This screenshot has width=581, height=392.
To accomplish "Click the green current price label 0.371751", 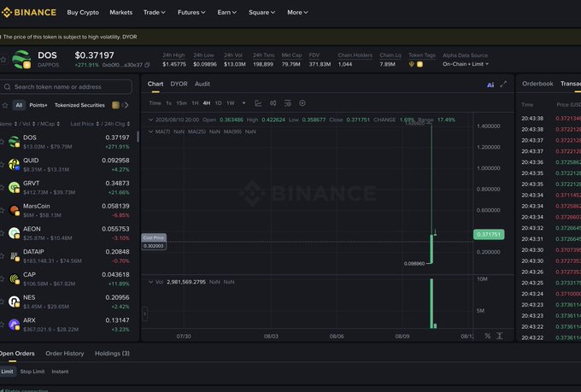I will [x=489, y=235].
